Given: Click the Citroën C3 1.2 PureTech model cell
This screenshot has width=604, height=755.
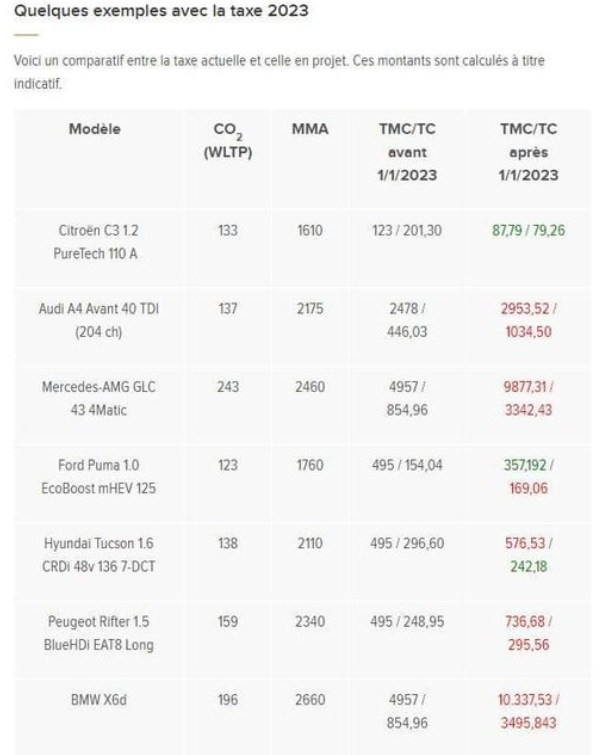Looking at the screenshot, I should [98, 242].
